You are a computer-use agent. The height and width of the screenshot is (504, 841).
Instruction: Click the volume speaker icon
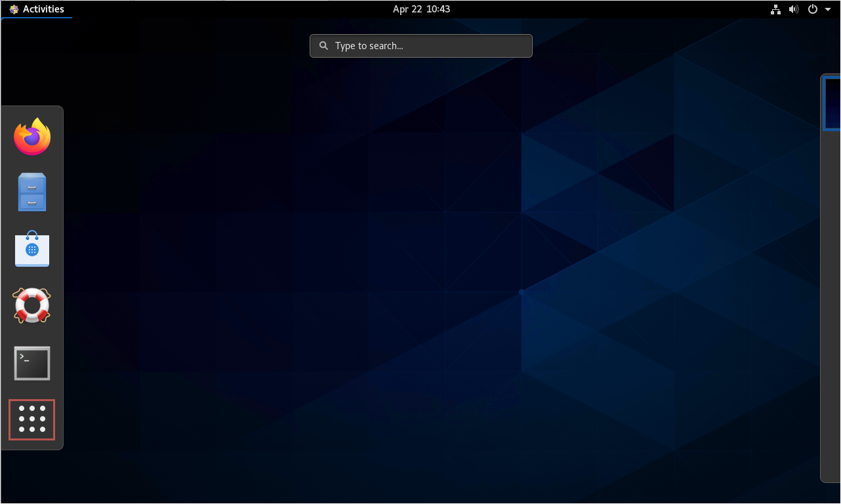point(794,9)
